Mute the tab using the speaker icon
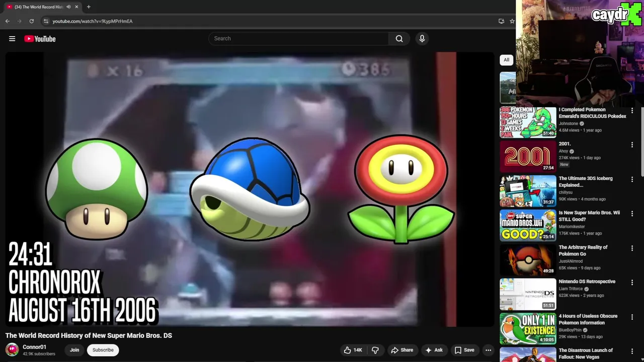 coord(68,7)
